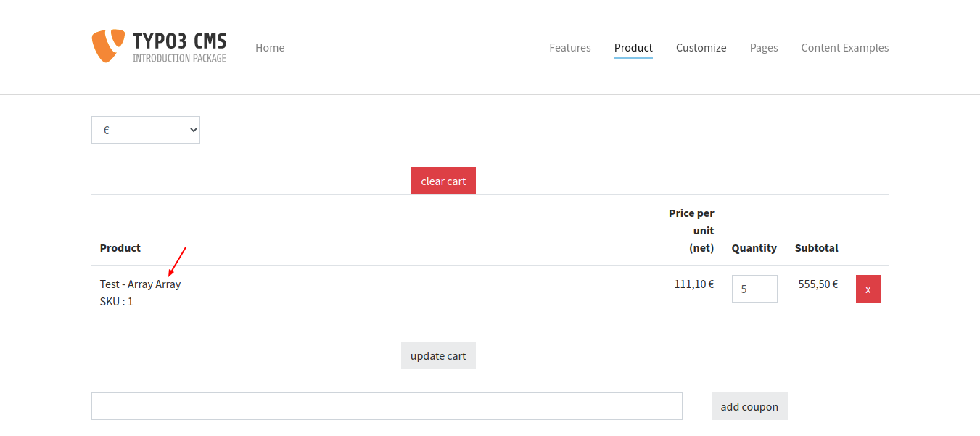The image size is (980, 436).
Task: Select the subtotal value 555,50 €
Action: coord(818,284)
